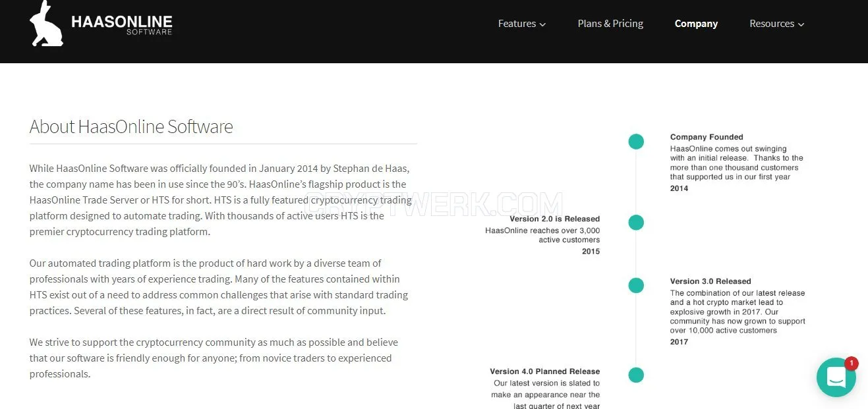868x409 pixels.
Task: Click the red notification badge on chat
Action: 851,363
